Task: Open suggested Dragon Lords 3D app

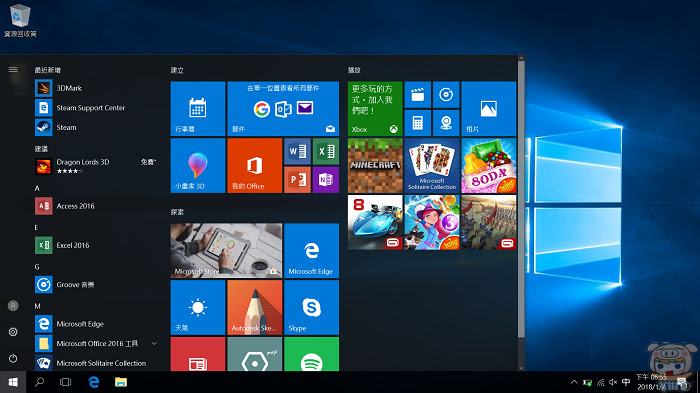Action: pos(96,166)
